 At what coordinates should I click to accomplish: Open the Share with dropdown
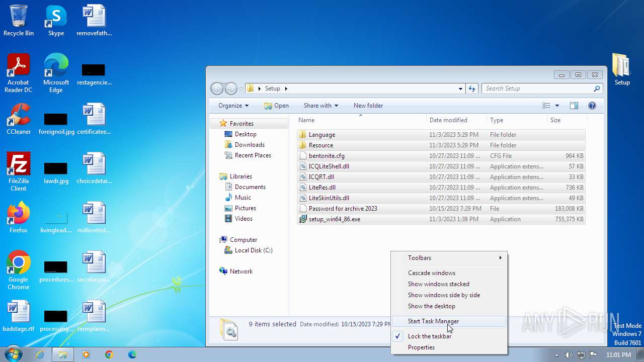pos(321,106)
